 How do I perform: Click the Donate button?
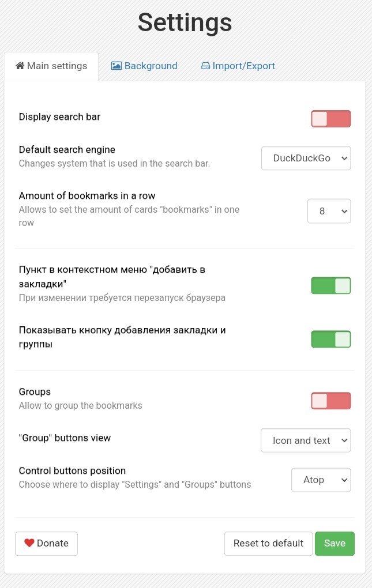[46, 543]
